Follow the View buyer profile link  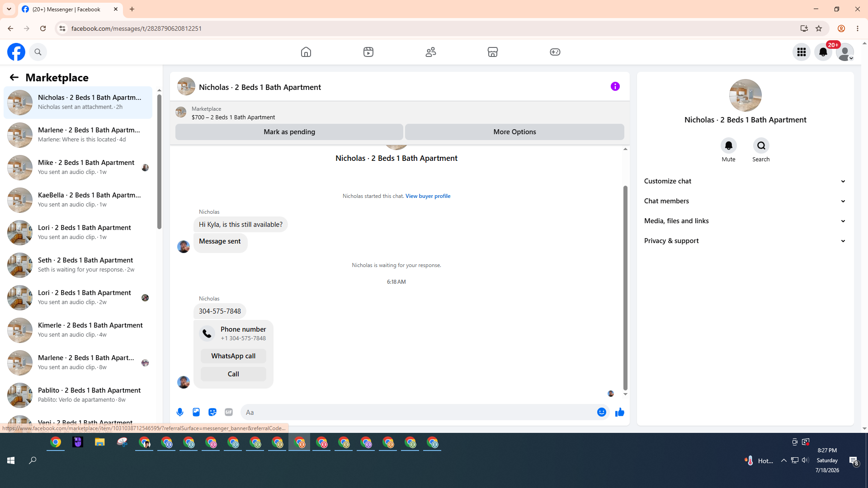point(428,196)
